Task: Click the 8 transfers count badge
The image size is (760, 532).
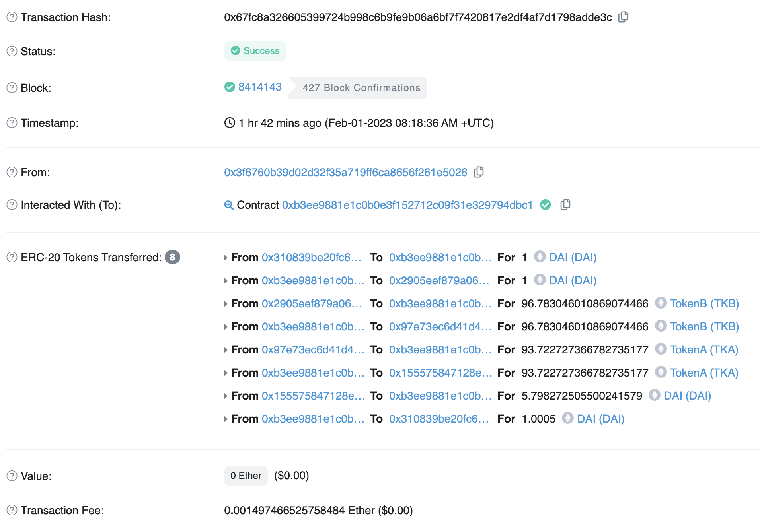Action: [x=173, y=257]
